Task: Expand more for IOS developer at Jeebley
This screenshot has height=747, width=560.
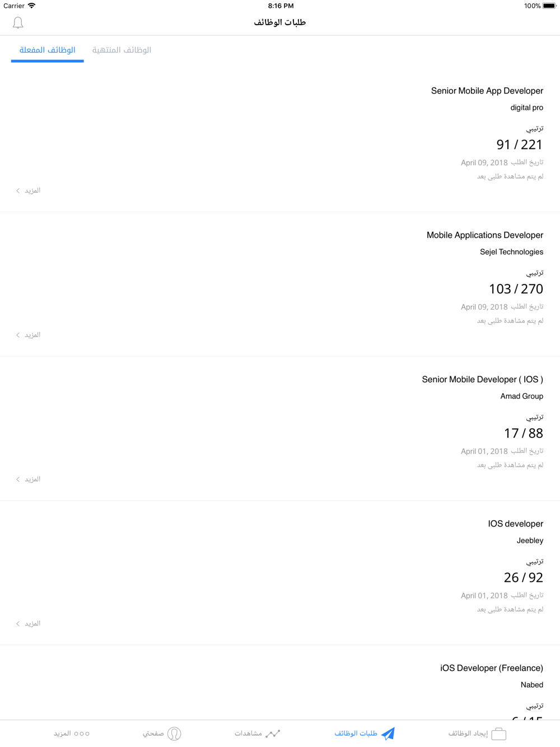Action: (28, 623)
